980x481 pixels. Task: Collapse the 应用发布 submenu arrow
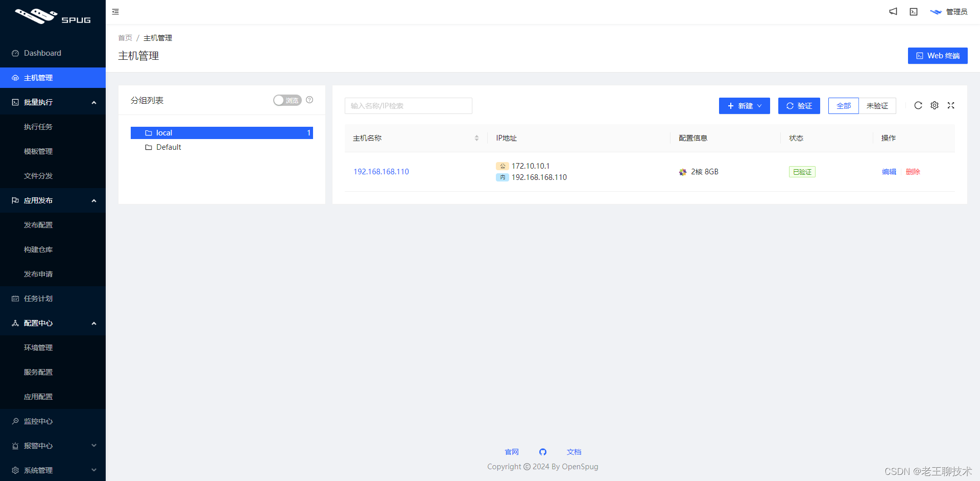click(x=94, y=200)
